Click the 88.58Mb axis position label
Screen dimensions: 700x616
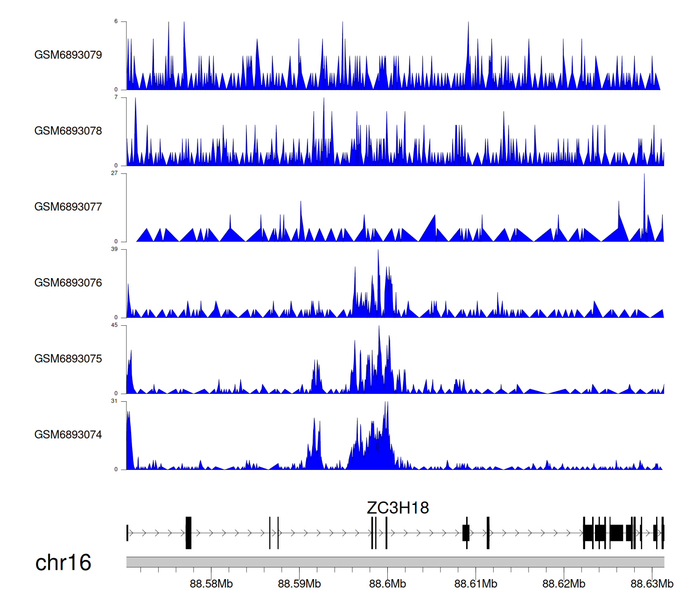(x=211, y=584)
